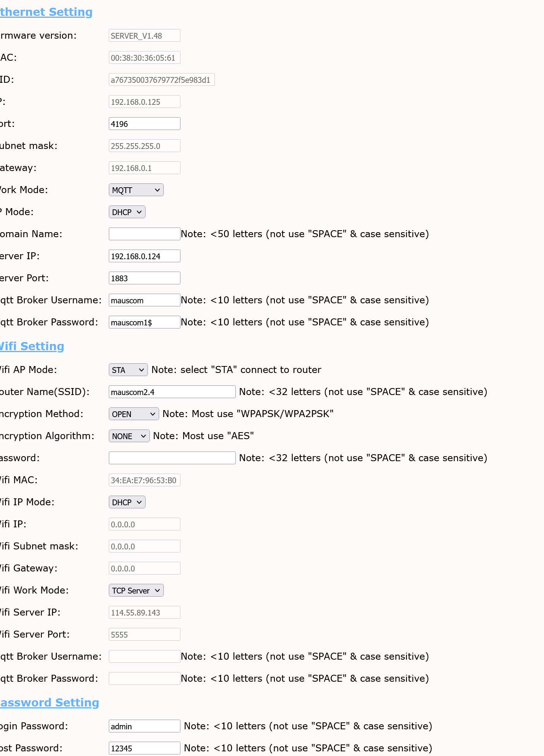Focus the empty Wifi Password field
The height and width of the screenshot is (756, 544).
(x=172, y=458)
